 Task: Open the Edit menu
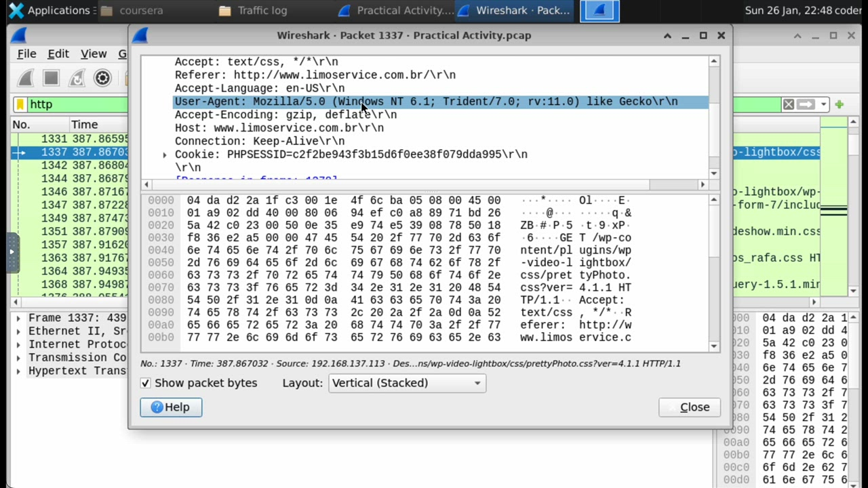58,54
